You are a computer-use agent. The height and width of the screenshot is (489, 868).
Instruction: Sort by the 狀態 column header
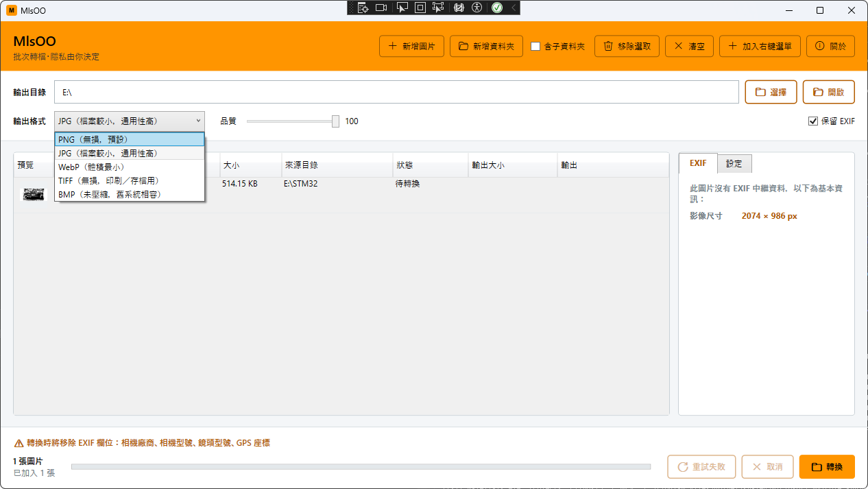431,165
